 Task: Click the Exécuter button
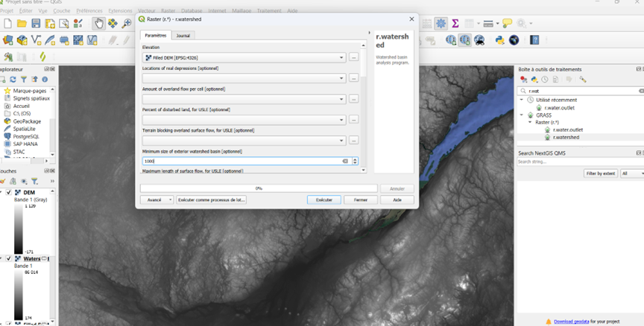tap(323, 199)
